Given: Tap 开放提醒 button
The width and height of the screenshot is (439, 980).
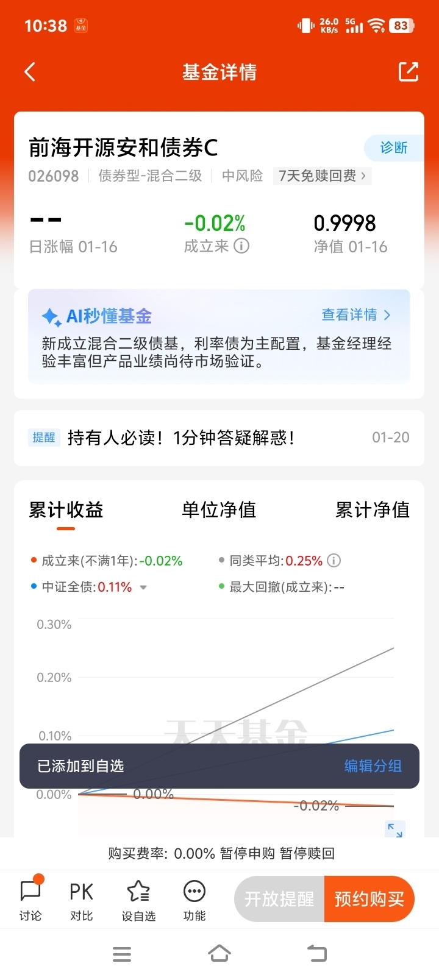Looking at the screenshot, I should click(279, 899).
